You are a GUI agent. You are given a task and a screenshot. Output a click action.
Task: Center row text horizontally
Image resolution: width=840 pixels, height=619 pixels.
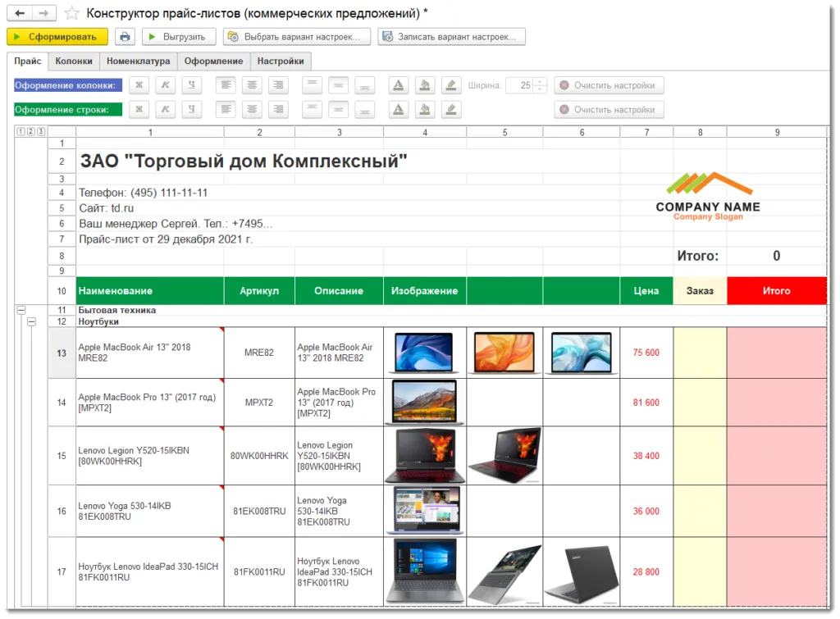(252, 110)
